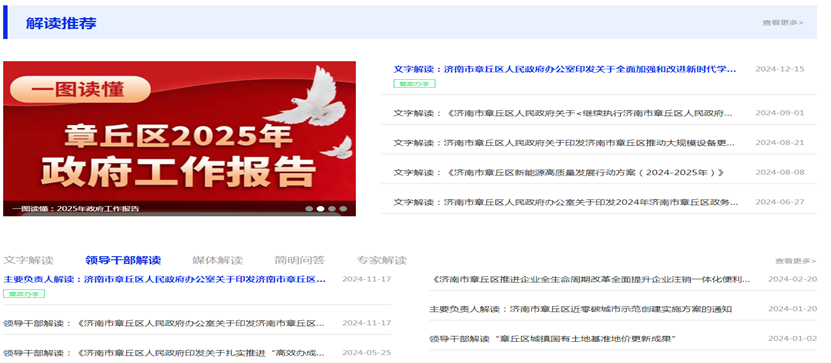Click the 一图读懂：2025年政府工作报告 caption

point(76,209)
